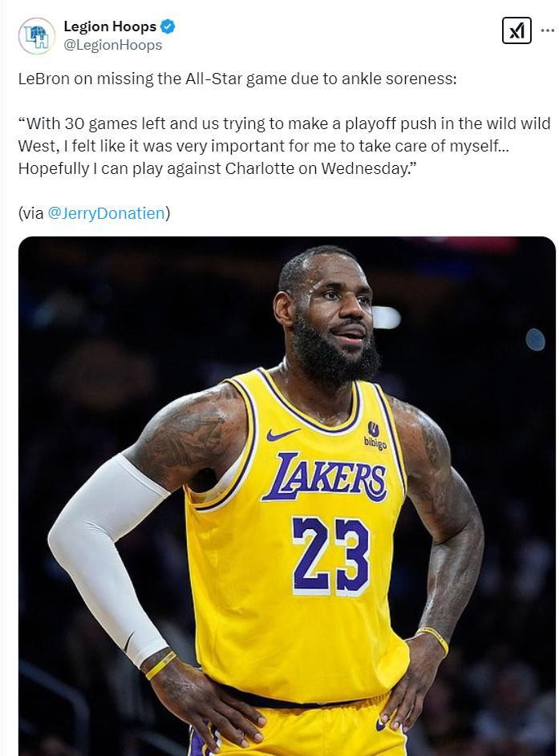Open the @LegionHoops handle link
Image resolution: width=559 pixels, height=756 pixels.
point(113,45)
